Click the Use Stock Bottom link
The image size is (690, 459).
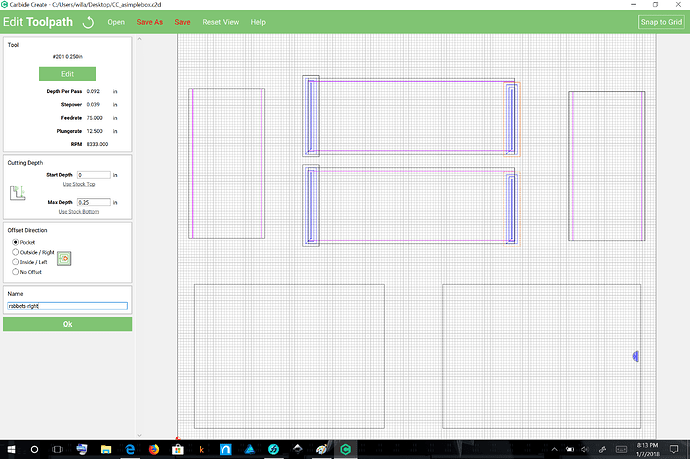pos(79,212)
